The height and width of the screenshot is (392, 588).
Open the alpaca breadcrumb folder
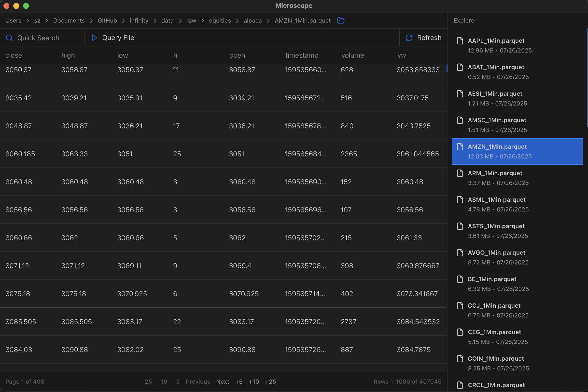pos(252,21)
